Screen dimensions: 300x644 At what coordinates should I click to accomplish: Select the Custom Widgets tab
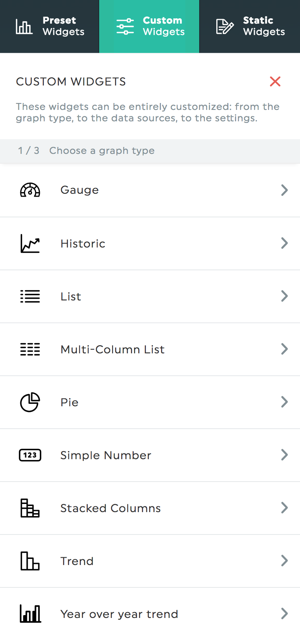[149, 26]
